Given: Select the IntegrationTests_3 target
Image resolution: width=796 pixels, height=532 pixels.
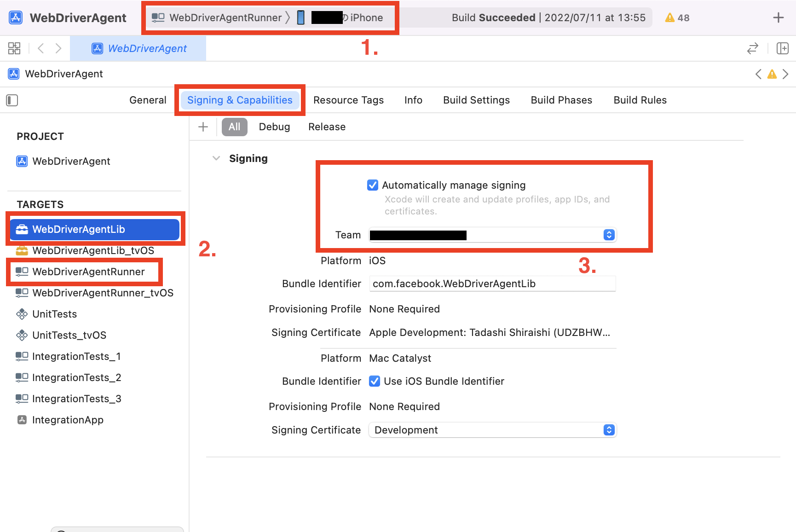Looking at the screenshot, I should pyautogui.click(x=68, y=399).
